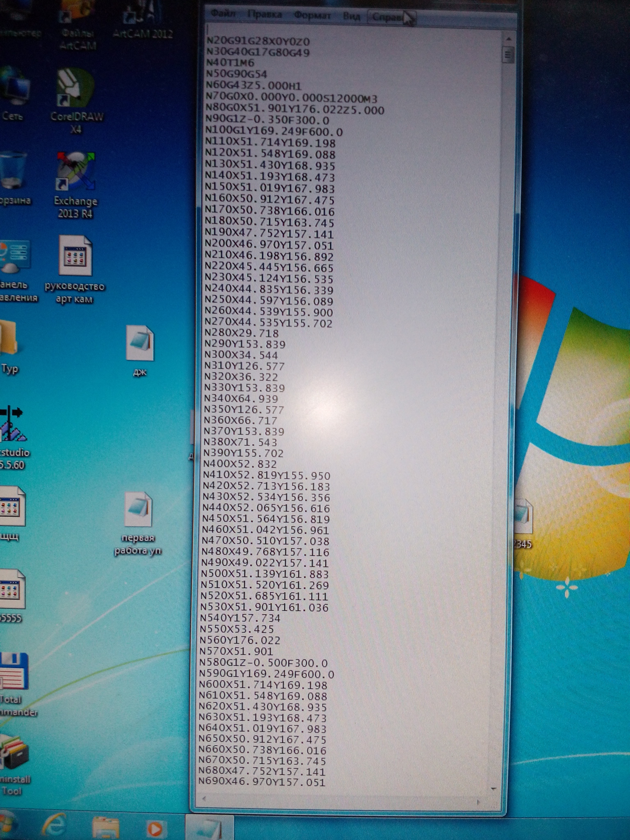
Task: Open the Windows Start menu
Action: (x=7, y=824)
